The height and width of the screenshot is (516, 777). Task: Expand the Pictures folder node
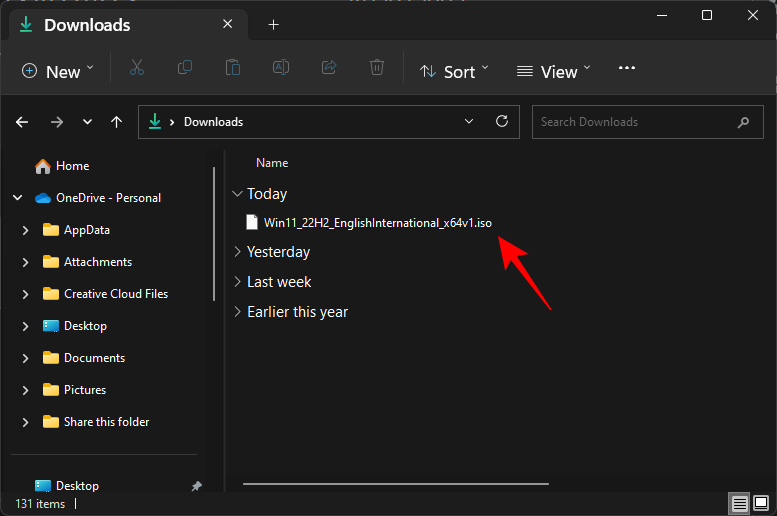(x=25, y=390)
